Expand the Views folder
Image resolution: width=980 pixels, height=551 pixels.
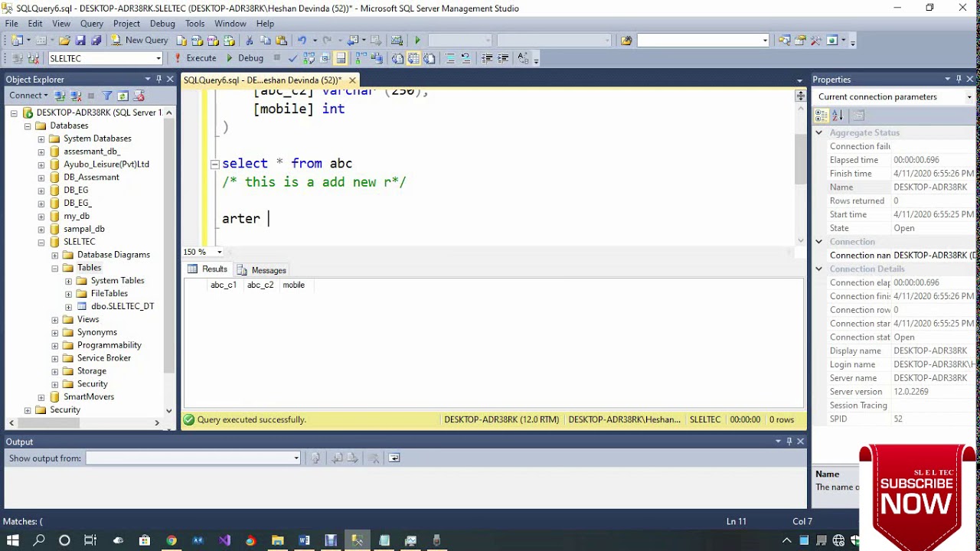55,320
